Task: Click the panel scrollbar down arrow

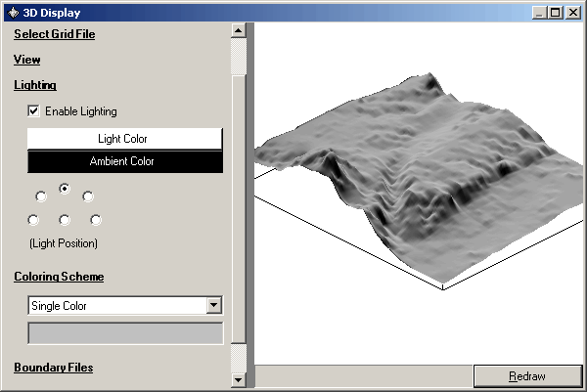Action: tap(239, 380)
